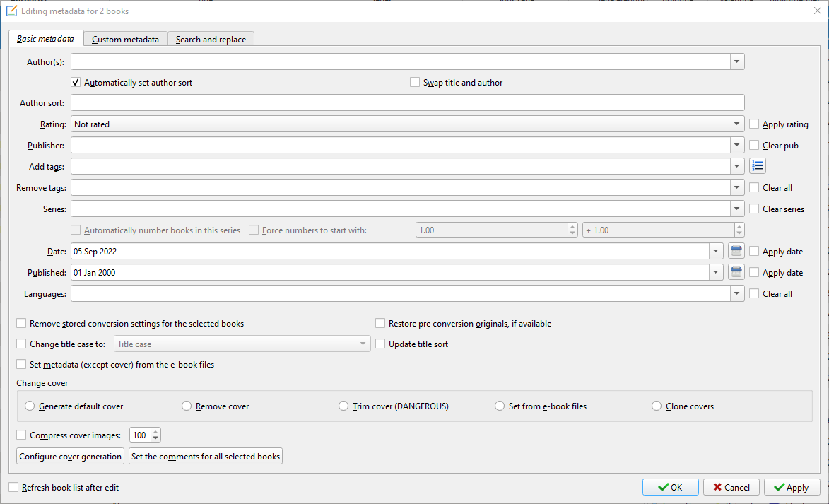Open Configure cover generation
The width and height of the screenshot is (829, 504).
[70, 456]
